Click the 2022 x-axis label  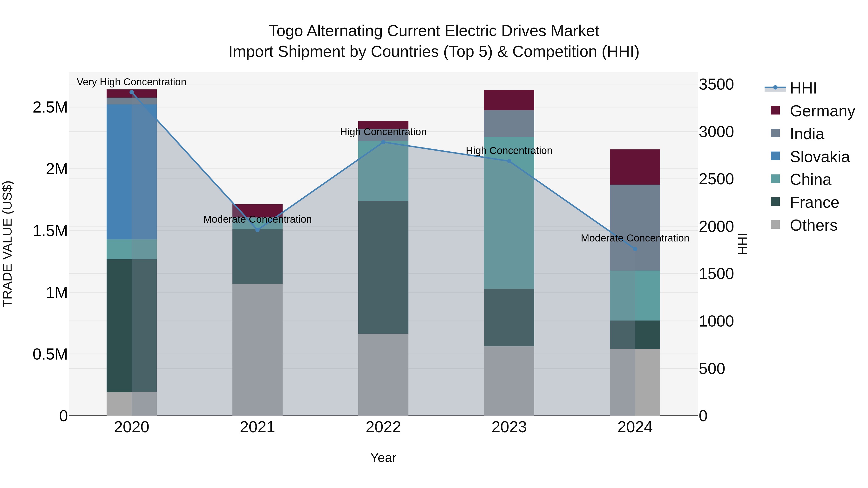[x=383, y=427]
